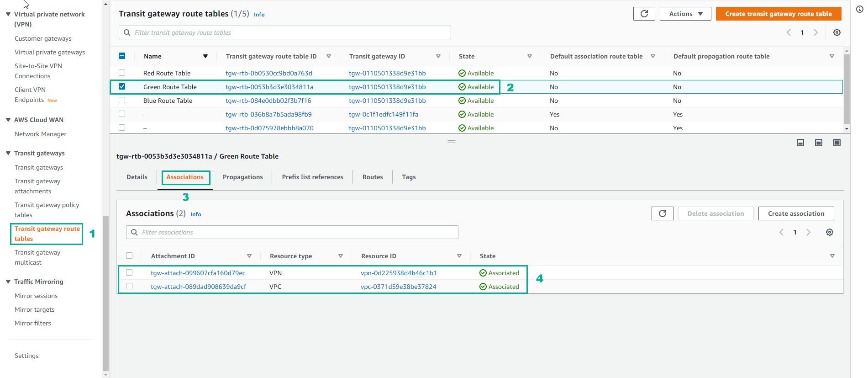Click the route tables list vertical scrollbar
The image size is (868, 378).
click(847, 89)
